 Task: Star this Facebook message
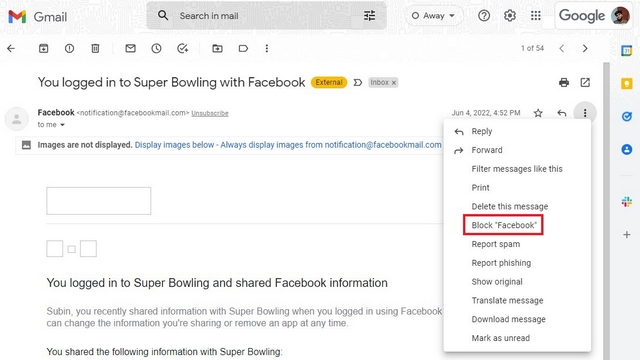pyautogui.click(x=538, y=113)
